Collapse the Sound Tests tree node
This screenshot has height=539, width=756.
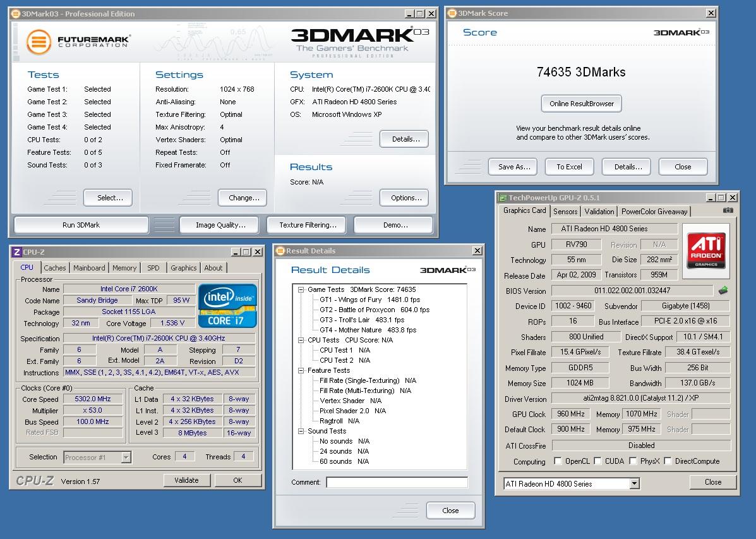coord(301,432)
